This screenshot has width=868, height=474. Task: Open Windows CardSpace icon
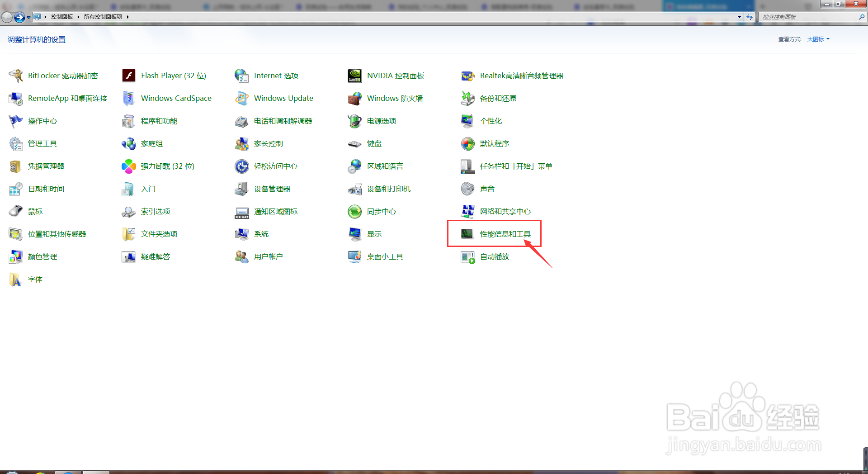click(x=129, y=98)
